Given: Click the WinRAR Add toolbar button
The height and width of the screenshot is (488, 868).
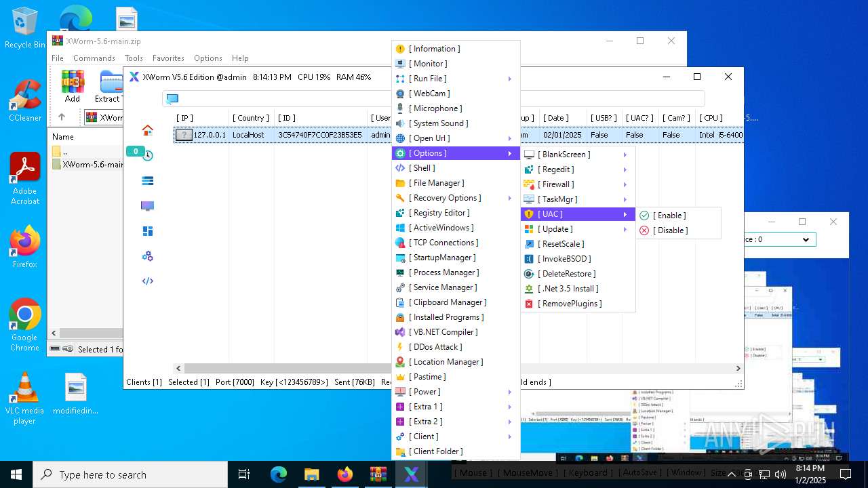Looking at the screenshot, I should (x=73, y=85).
